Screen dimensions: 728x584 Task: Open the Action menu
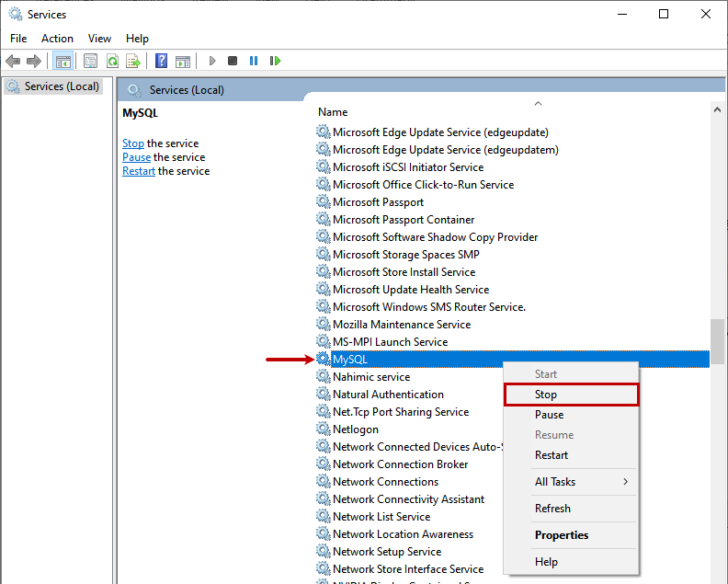(57, 39)
